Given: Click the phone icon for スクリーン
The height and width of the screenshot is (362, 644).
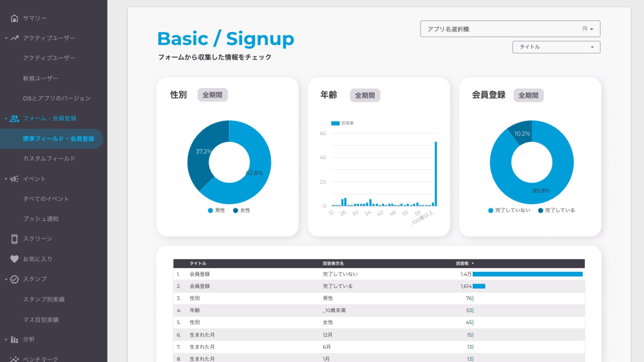Looking at the screenshot, I should click(x=14, y=239).
